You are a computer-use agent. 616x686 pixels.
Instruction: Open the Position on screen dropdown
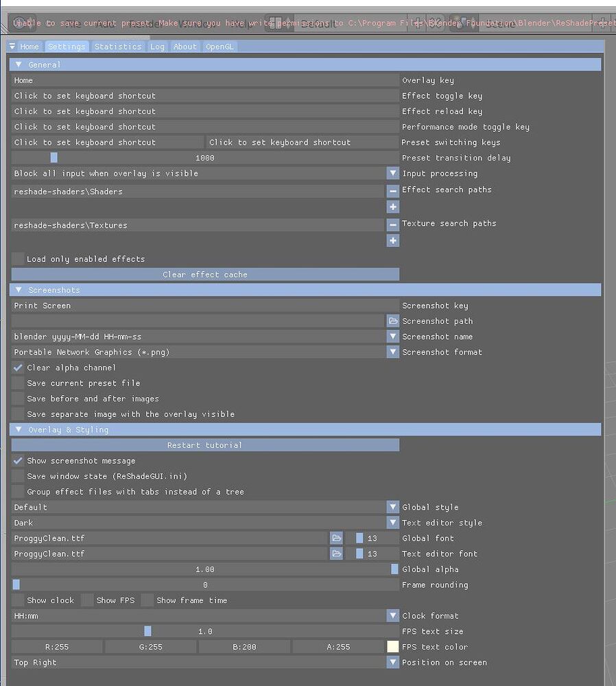(392, 663)
